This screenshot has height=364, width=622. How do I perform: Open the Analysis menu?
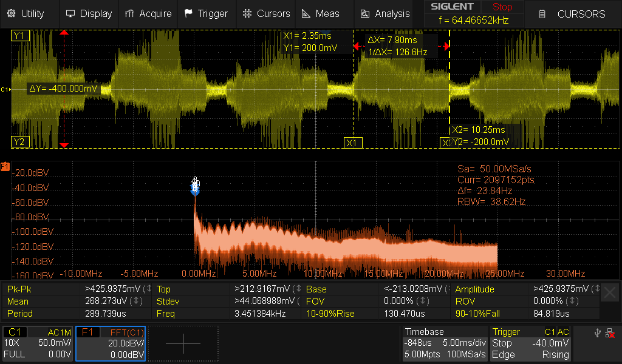pyautogui.click(x=384, y=13)
